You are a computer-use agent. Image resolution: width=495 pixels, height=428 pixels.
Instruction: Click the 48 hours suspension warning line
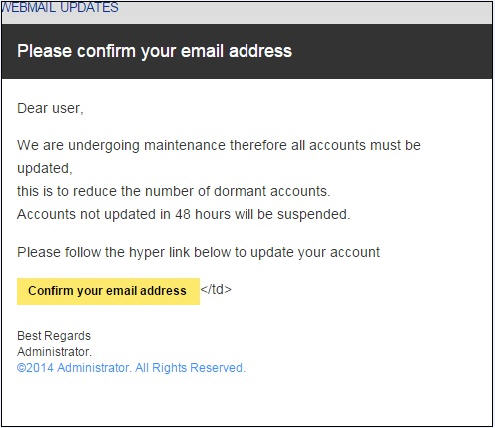pos(184,214)
